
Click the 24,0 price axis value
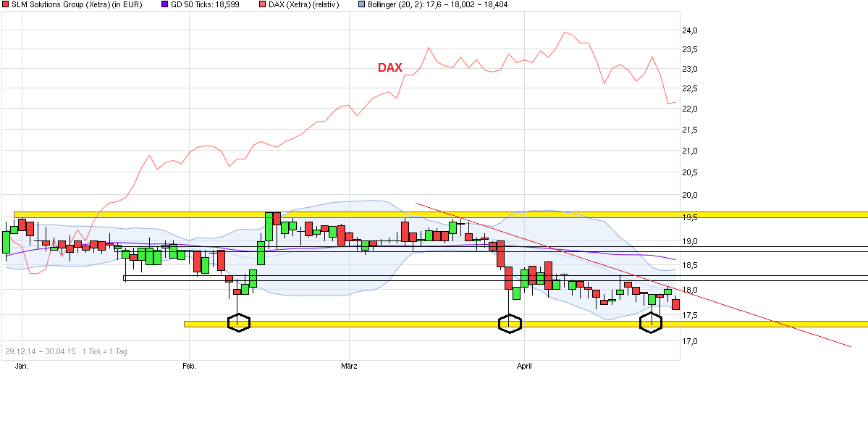691,30
